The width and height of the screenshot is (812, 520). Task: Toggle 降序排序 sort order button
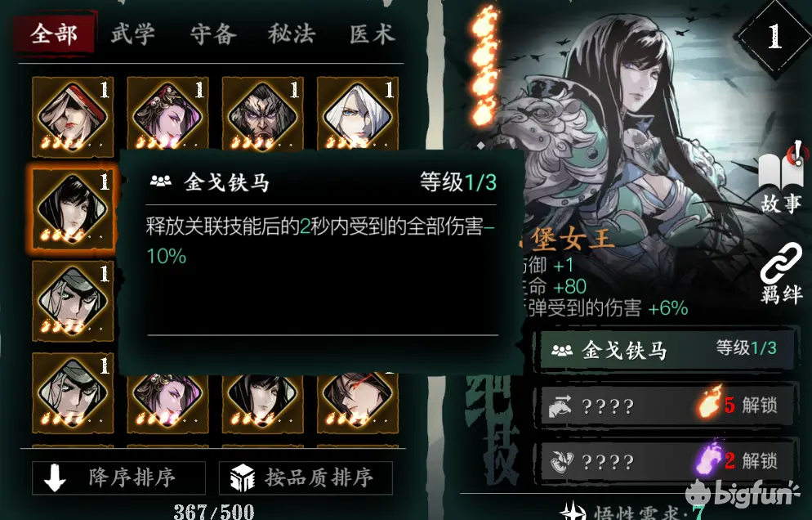tap(118, 477)
